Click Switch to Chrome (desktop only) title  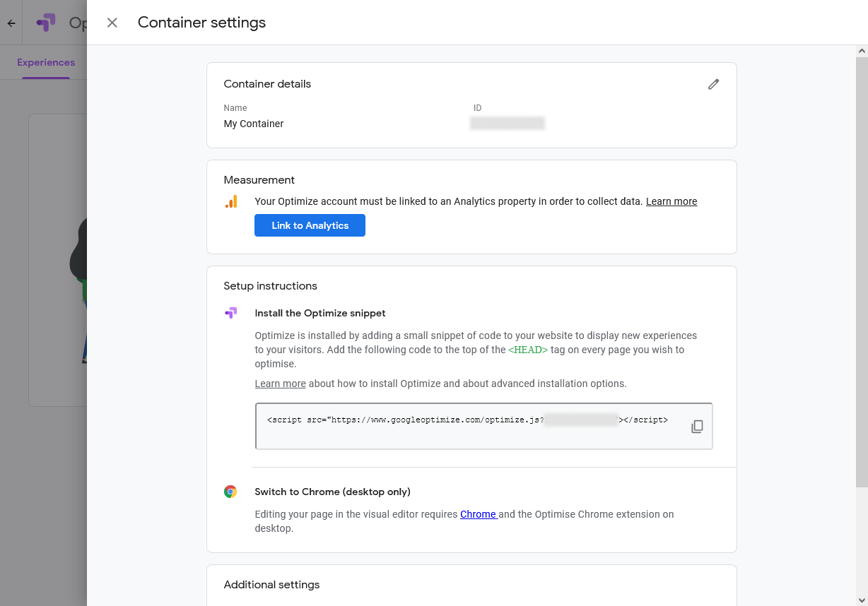[333, 492]
